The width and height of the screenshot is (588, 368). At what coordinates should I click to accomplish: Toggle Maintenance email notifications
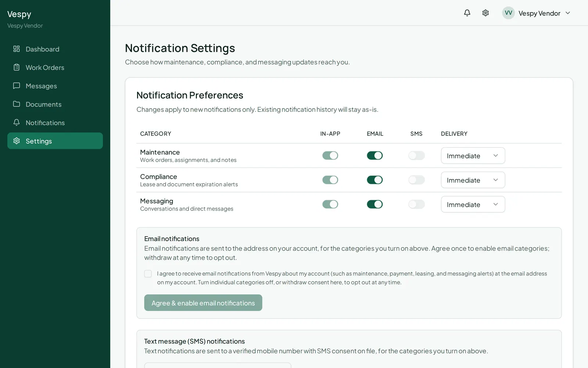(375, 156)
